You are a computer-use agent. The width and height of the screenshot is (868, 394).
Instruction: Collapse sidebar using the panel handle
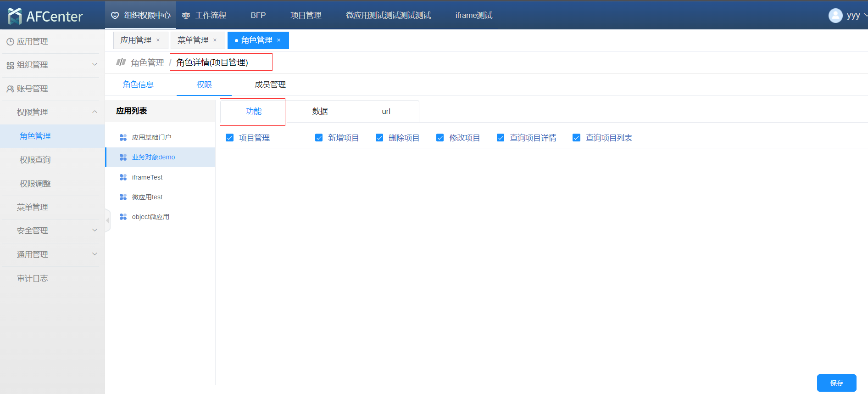tap(107, 220)
